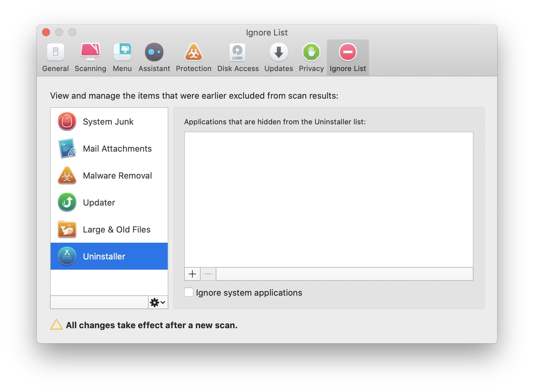534x392 pixels.
Task: Switch to Scanning preferences
Action: coord(90,58)
